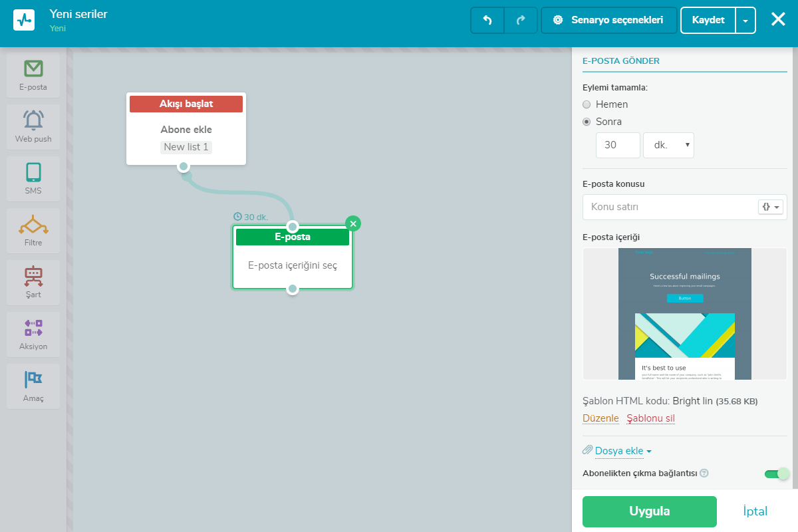Click the app logo pulse icon
This screenshot has width=798, height=532.
(x=24, y=20)
